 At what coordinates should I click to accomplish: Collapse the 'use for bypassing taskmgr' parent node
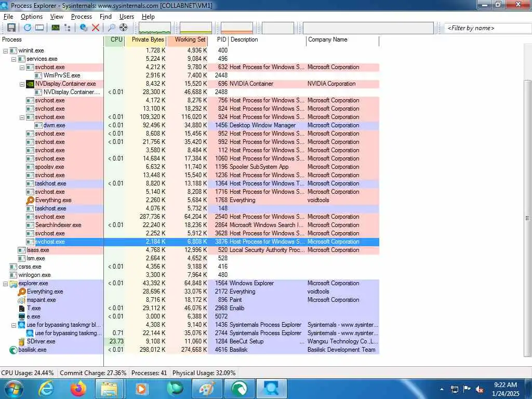coord(14,325)
